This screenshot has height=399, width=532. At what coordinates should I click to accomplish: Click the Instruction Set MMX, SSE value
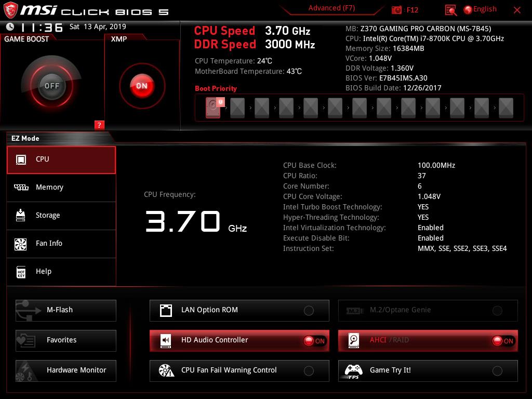[x=462, y=248]
